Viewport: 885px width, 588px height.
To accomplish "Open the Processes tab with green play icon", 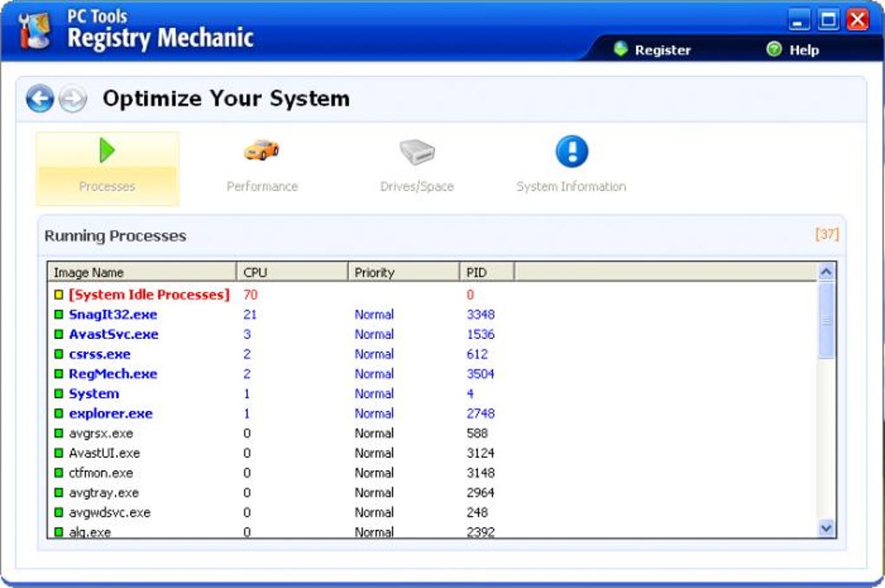I will pyautogui.click(x=108, y=168).
